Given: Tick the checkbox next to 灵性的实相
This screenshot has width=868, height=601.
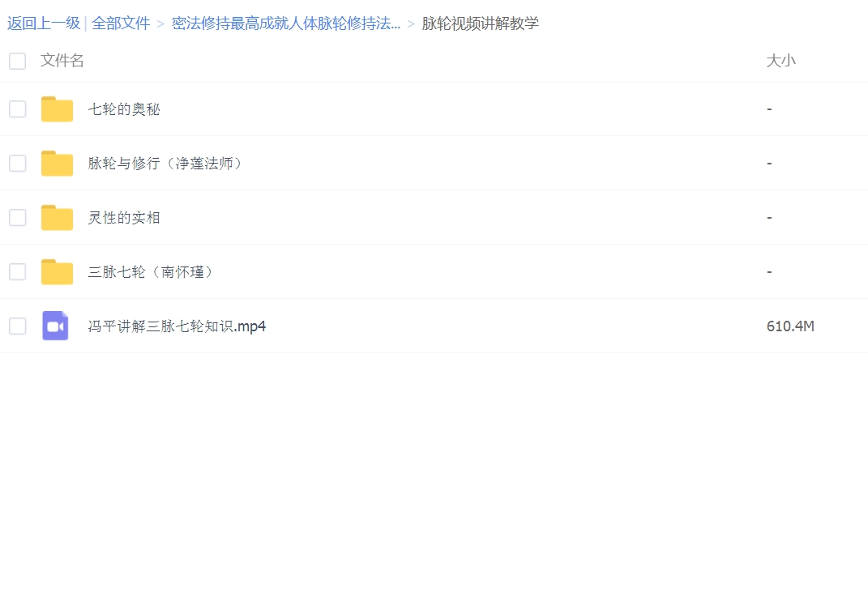Looking at the screenshot, I should [17, 218].
